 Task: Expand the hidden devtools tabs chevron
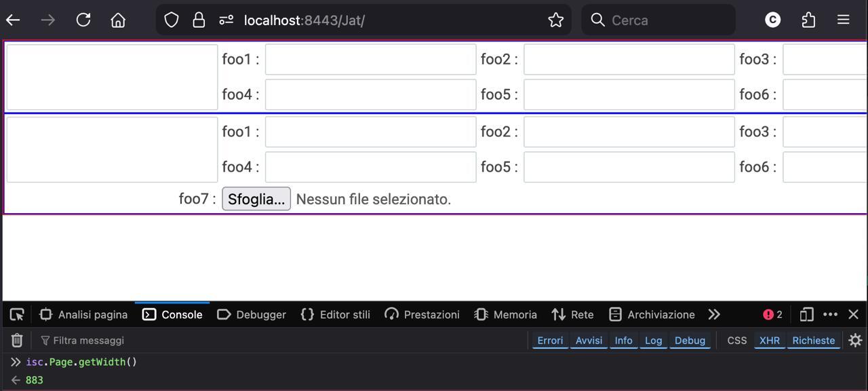pos(714,314)
